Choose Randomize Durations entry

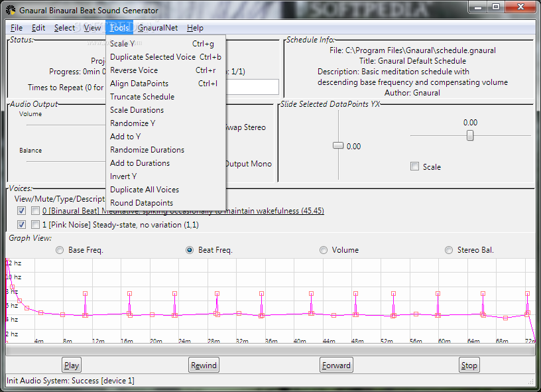click(166, 150)
